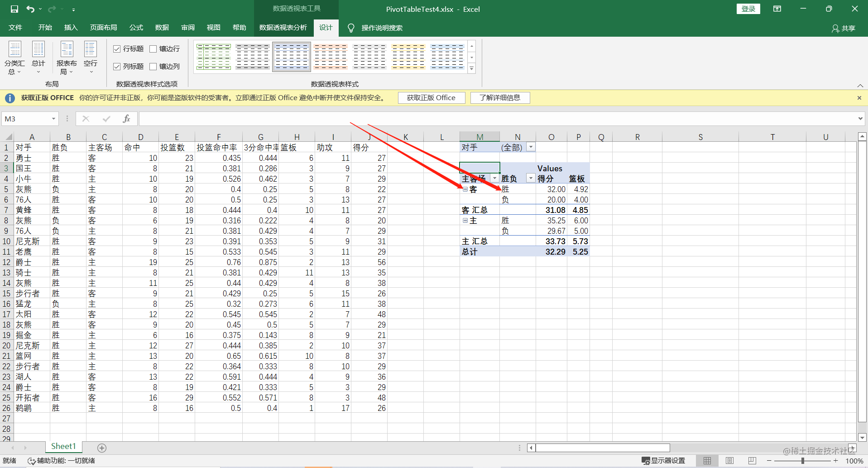Adjust the zoom slider in the status bar

click(x=802, y=460)
